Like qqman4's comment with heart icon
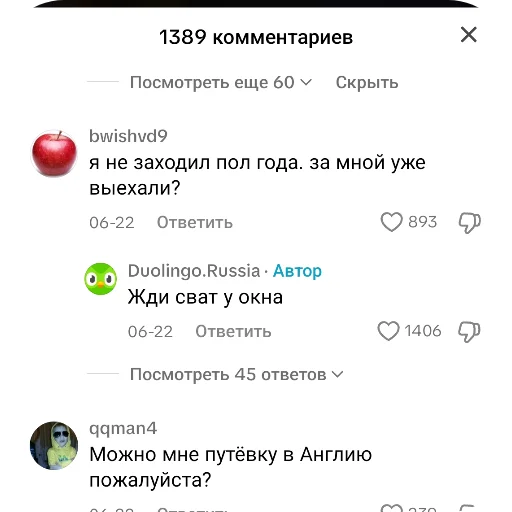The image size is (512, 512). tap(392, 508)
